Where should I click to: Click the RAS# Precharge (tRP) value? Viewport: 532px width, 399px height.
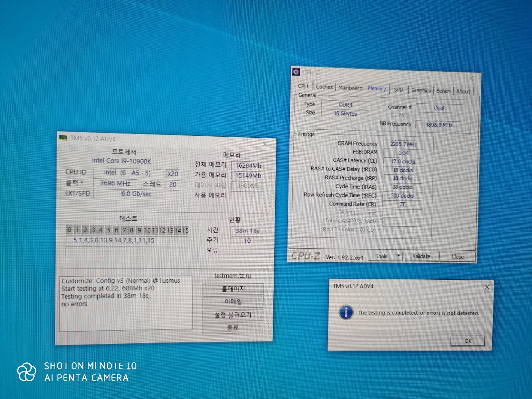(x=403, y=178)
